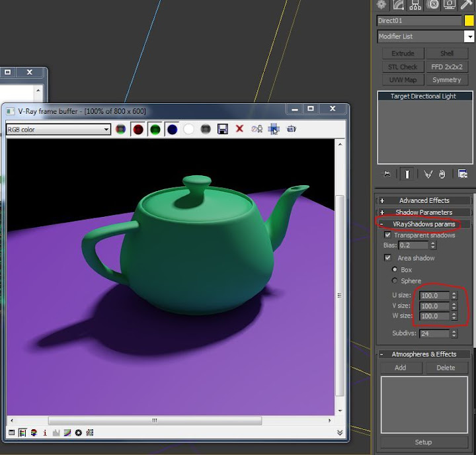The height and width of the screenshot is (455, 476).
Task: Select the Sphere radio button
Action: (x=395, y=281)
